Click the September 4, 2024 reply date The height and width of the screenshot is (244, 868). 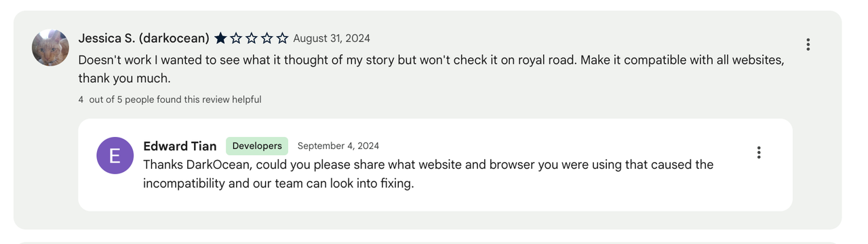pos(338,146)
